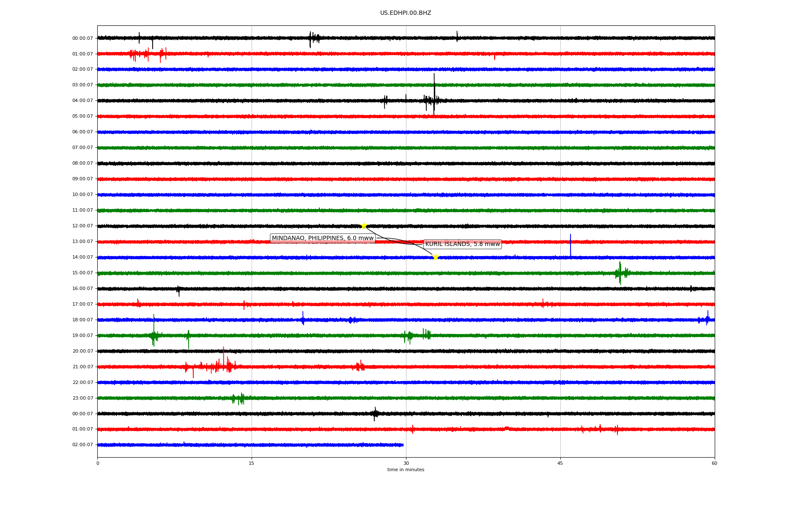Screen dimensions: 812x508
Task: Click the yellow star on the 12:00:07 trace
Action: coord(363,226)
